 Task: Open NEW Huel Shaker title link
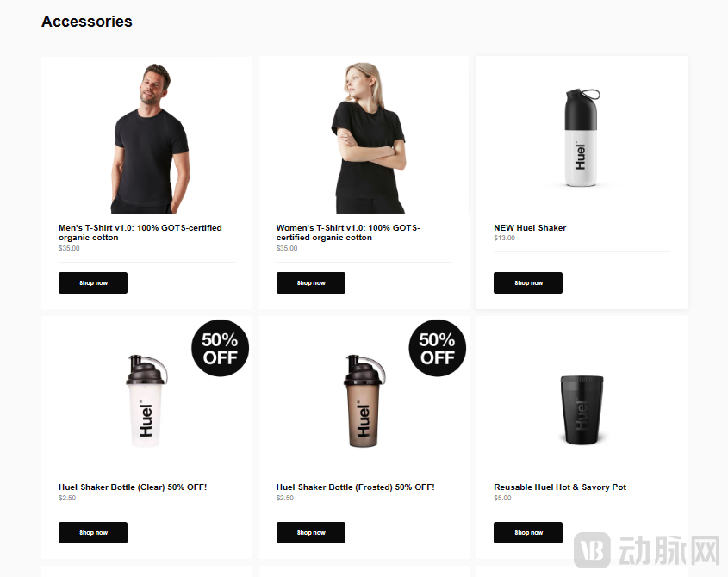tap(530, 228)
